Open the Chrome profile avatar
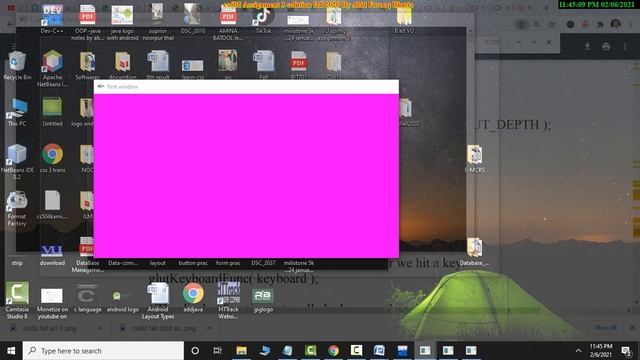The width and height of the screenshot is (640, 360). point(616,24)
